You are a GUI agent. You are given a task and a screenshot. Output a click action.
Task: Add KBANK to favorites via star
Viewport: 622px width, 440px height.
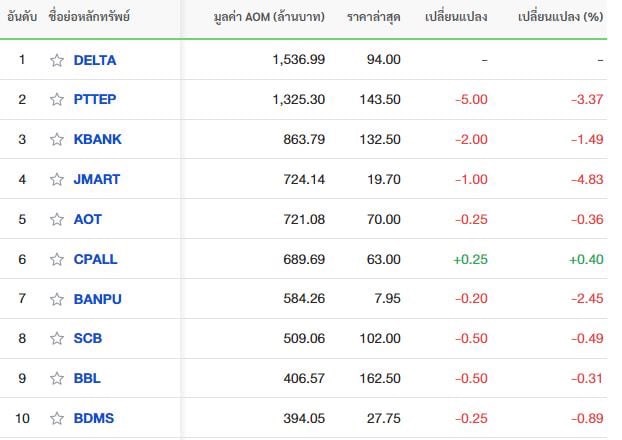57,139
